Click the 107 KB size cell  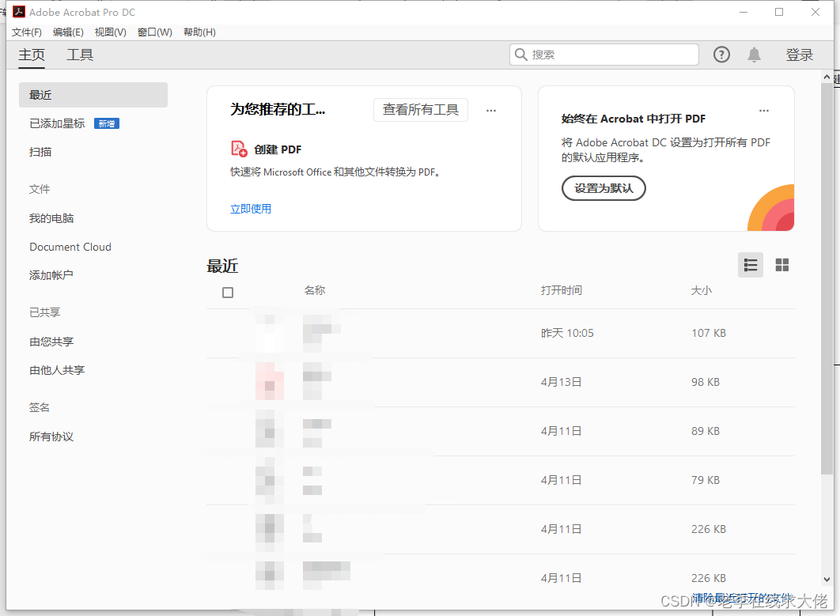point(708,333)
